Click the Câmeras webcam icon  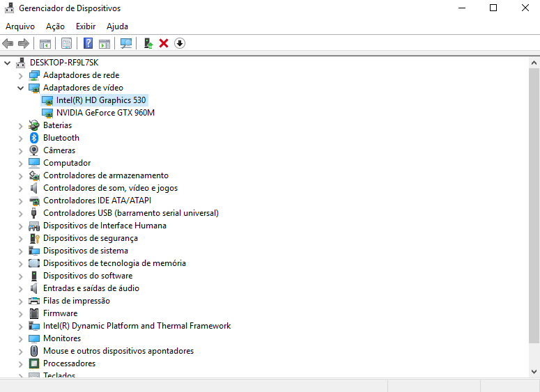tap(33, 150)
